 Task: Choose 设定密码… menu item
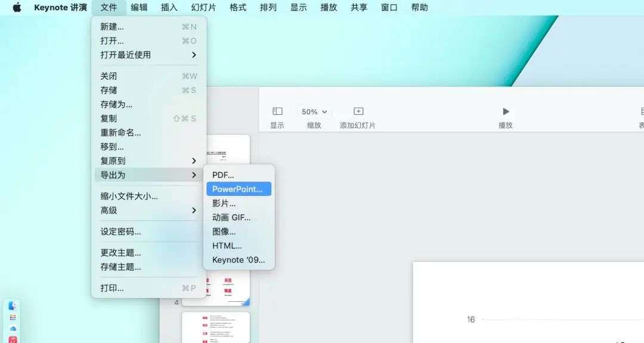148,232
